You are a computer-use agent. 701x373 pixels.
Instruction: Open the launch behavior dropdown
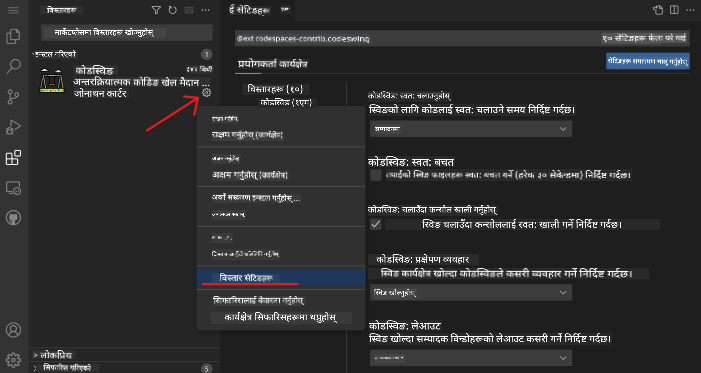click(x=471, y=292)
